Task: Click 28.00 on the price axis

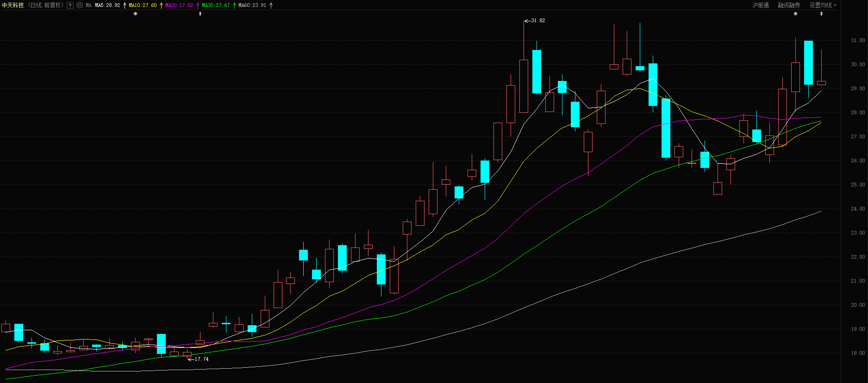Action: [858, 113]
